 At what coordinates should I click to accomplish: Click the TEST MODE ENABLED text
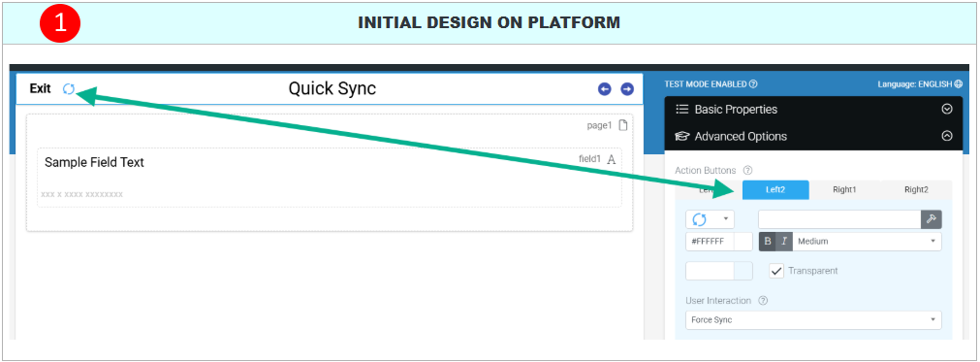[706, 84]
